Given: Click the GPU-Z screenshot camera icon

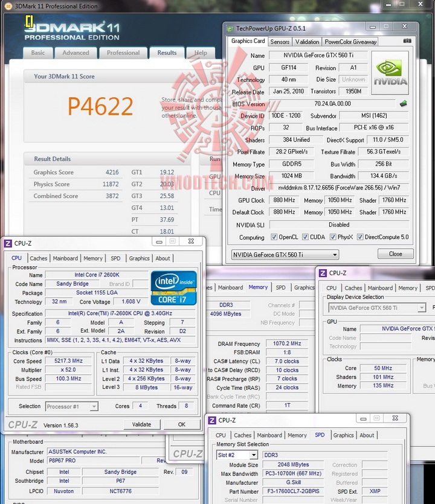Looking at the screenshot, I should pyautogui.click(x=407, y=41).
